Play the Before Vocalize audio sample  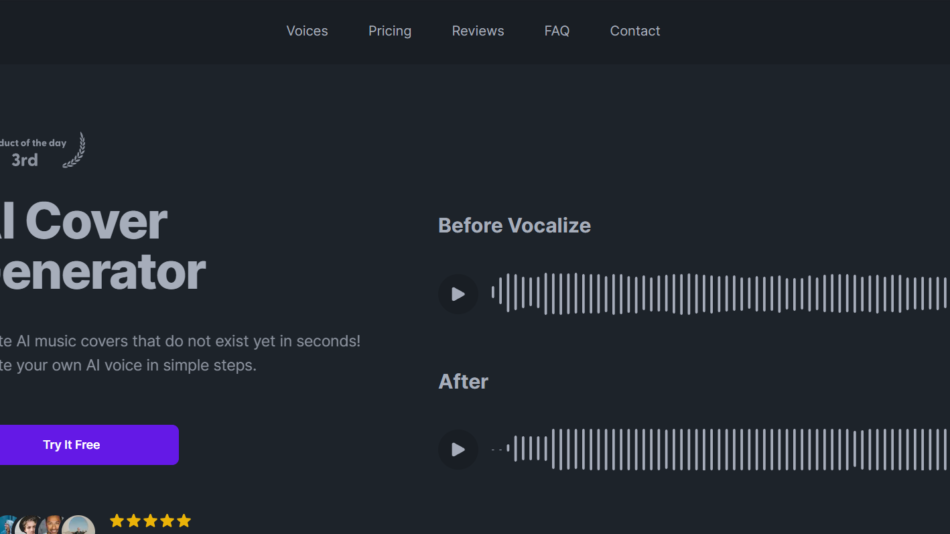tap(458, 294)
